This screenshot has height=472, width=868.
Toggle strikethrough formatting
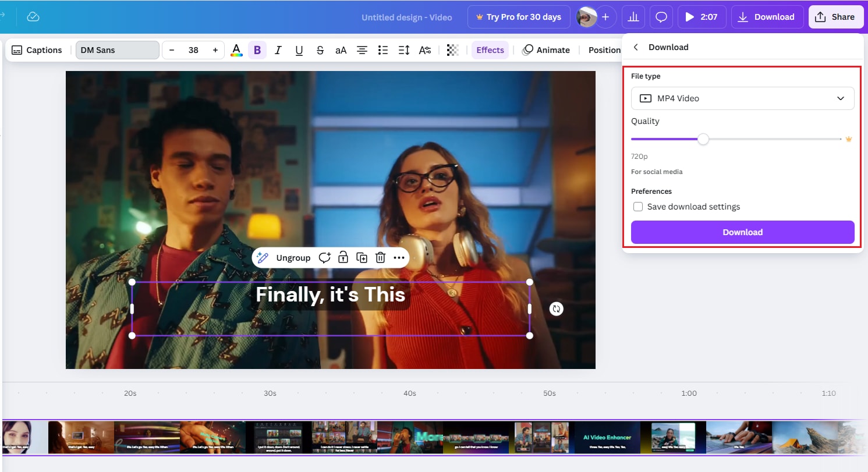(320, 50)
